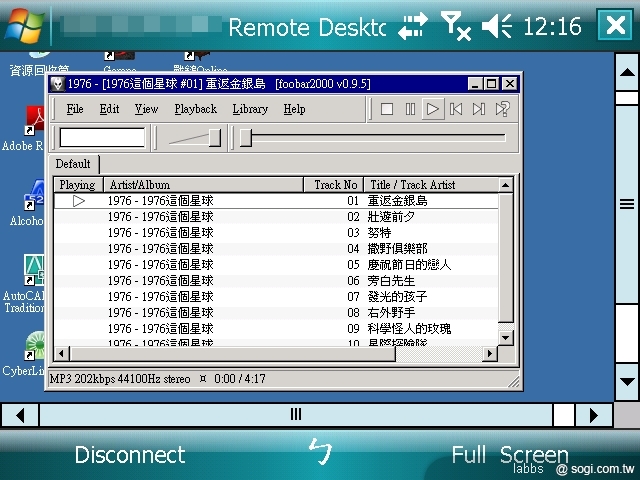Viewport: 640px width, 480px height.
Task: Tap the signal antenna status icon
Action: coord(456,26)
